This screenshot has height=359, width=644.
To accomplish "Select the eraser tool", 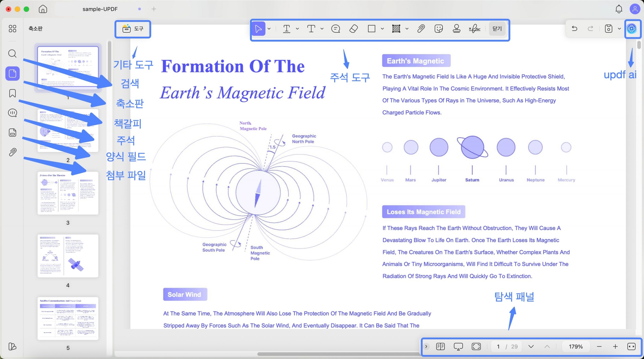I will [354, 29].
